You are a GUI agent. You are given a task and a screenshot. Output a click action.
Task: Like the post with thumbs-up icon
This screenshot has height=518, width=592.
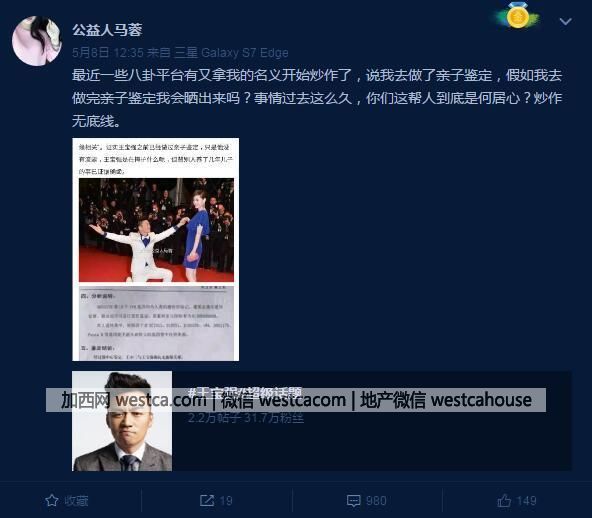click(x=504, y=501)
